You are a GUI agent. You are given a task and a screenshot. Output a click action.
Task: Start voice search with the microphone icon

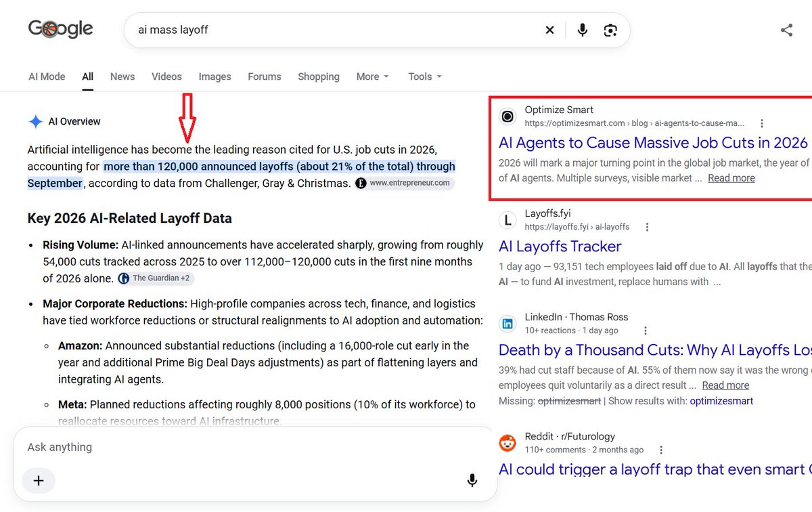[x=582, y=30]
